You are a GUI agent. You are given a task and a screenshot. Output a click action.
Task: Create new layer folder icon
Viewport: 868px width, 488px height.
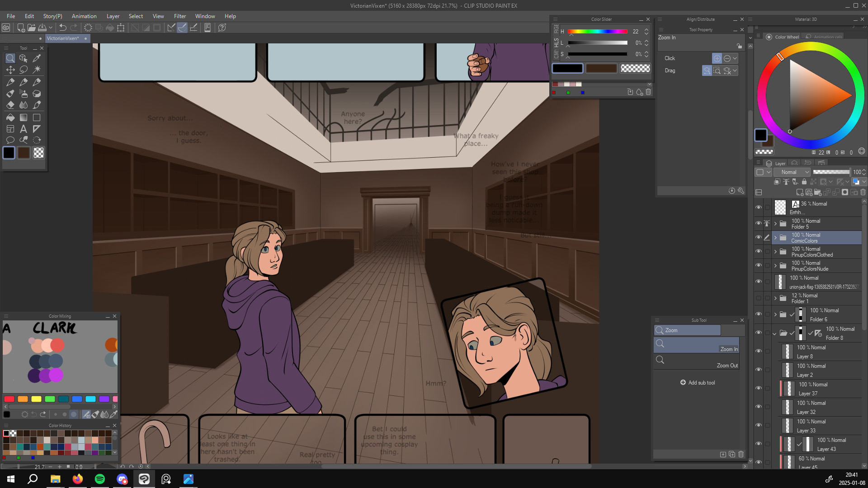[817, 192]
